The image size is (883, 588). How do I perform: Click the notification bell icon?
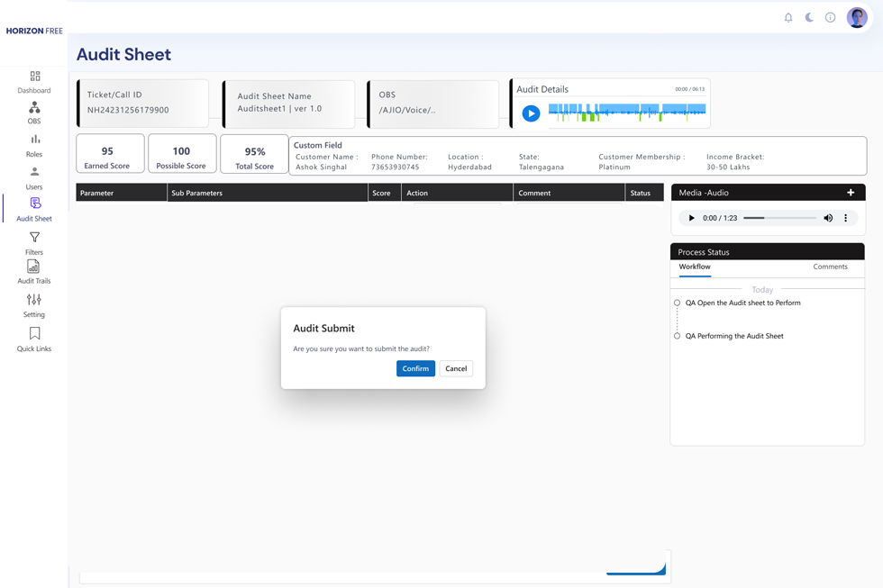(788, 17)
